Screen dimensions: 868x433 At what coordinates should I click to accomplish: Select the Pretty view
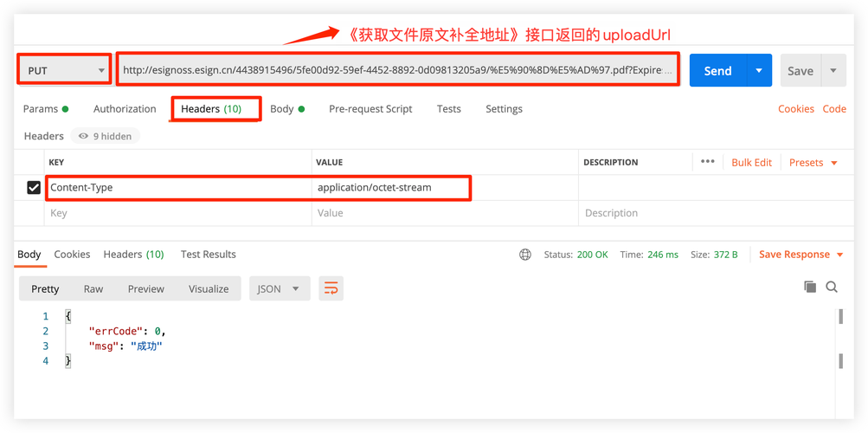pyautogui.click(x=45, y=289)
